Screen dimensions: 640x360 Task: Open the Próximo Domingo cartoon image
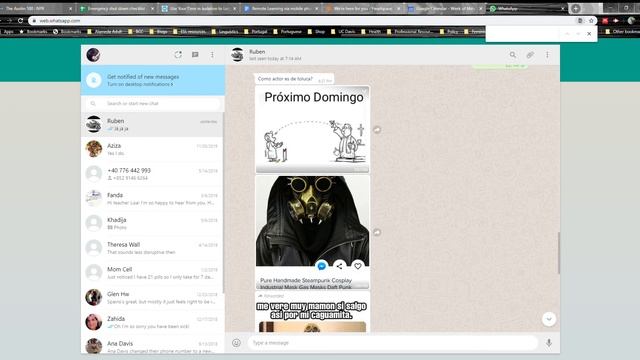click(x=313, y=129)
